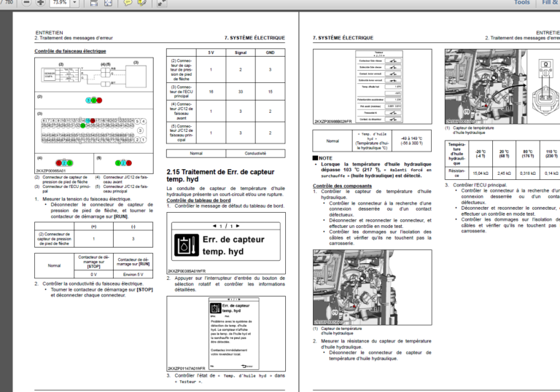Click the '2,45 kΩ' resistance value

(x=504, y=173)
